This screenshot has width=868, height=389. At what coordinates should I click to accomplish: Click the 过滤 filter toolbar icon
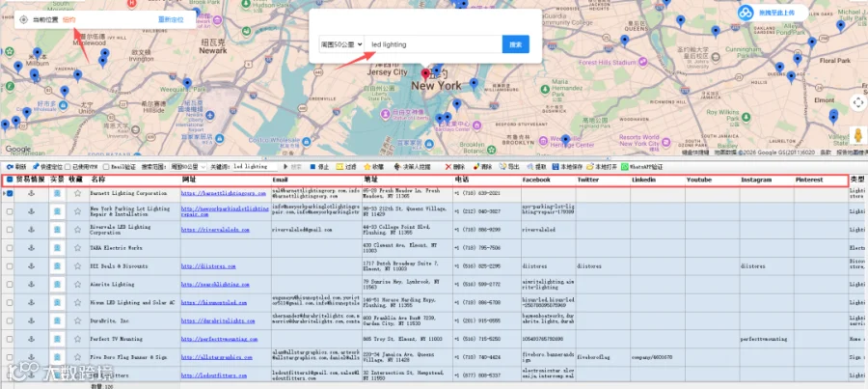coord(339,166)
